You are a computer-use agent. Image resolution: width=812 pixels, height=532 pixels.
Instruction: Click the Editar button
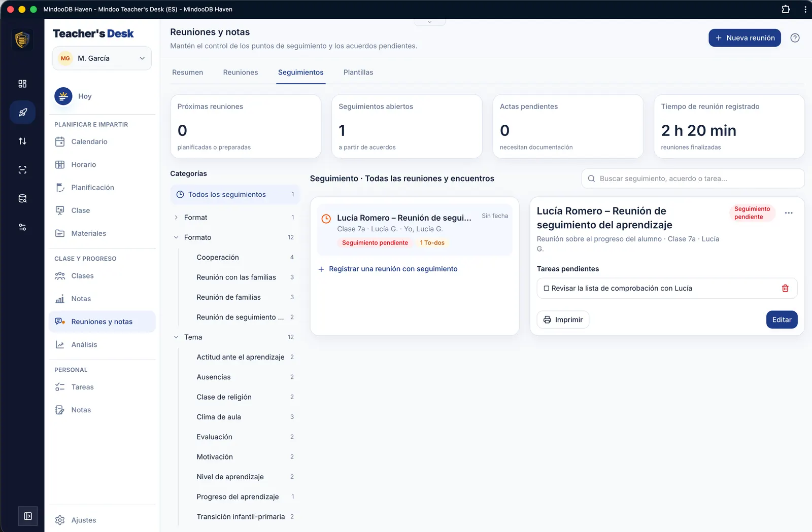coord(782,320)
